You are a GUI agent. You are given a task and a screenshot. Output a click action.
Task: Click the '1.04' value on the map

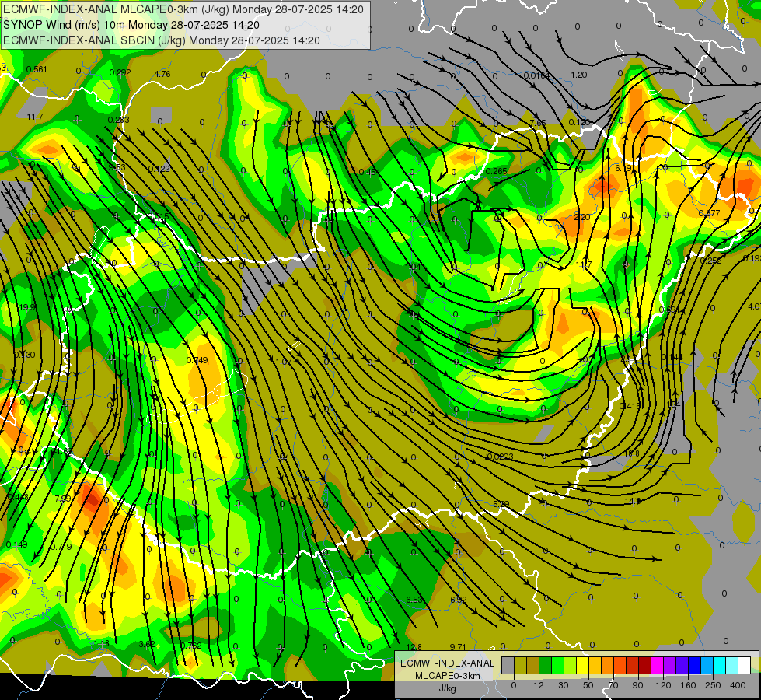(x=413, y=268)
